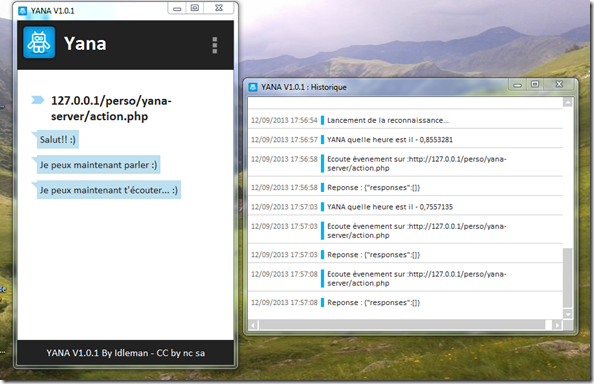Minimize the YANA V1.0.1 main window
Screen dimensions: 594x384
pyautogui.click(x=177, y=8)
